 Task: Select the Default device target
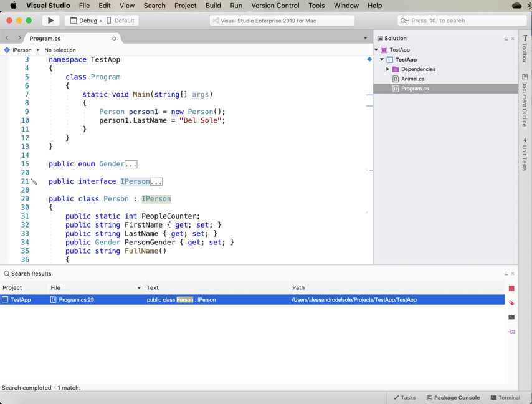point(120,21)
